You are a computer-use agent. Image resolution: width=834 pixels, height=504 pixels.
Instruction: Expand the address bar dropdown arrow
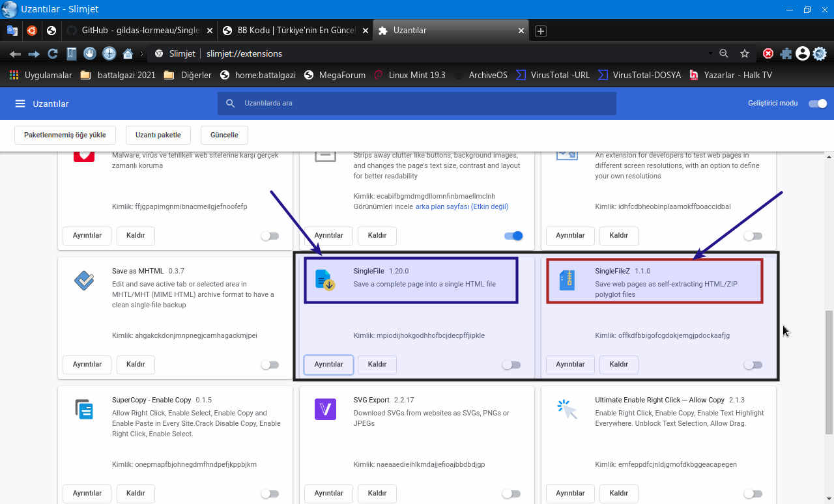[710, 53]
